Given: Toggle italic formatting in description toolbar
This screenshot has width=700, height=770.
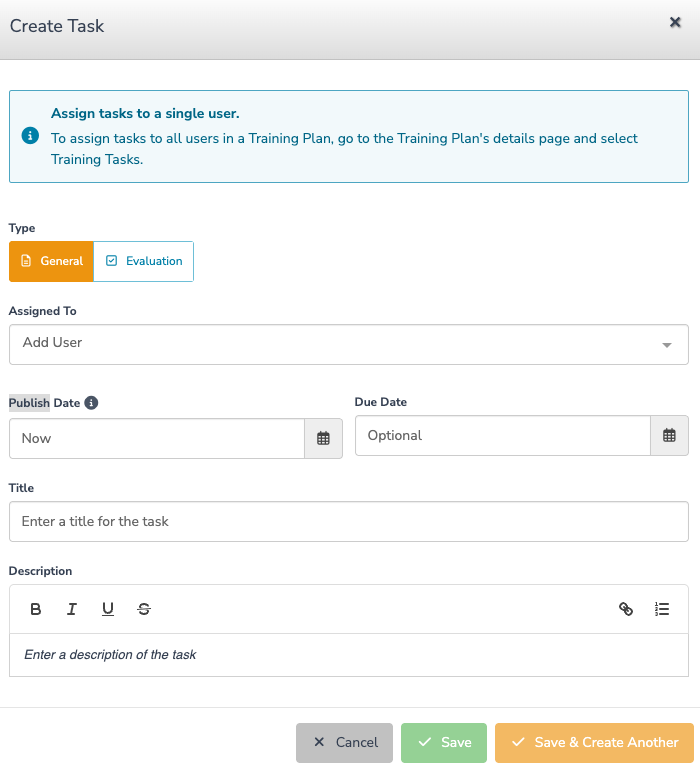Looking at the screenshot, I should [x=72, y=609].
